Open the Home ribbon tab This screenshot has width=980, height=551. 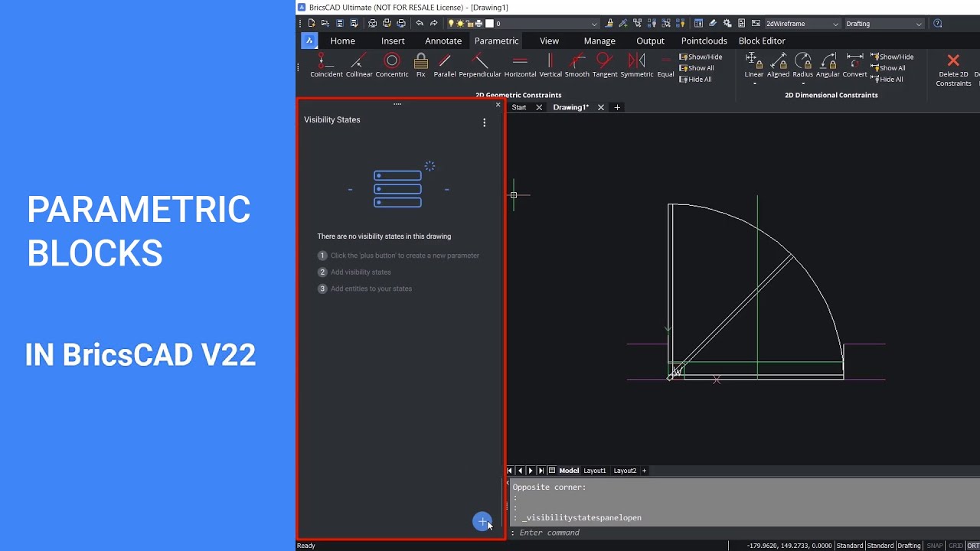click(x=342, y=41)
